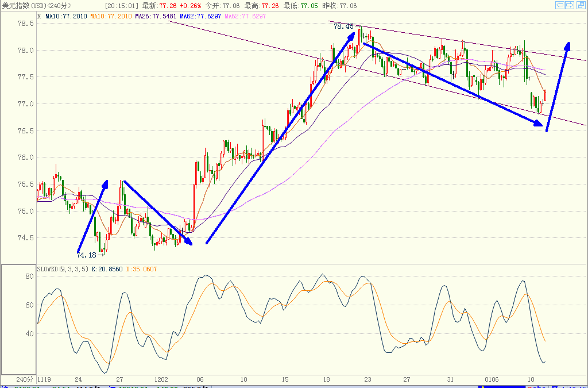This screenshot has height=388, width=588.
Task: Click the 74.5 price axis label
Action: (25, 238)
